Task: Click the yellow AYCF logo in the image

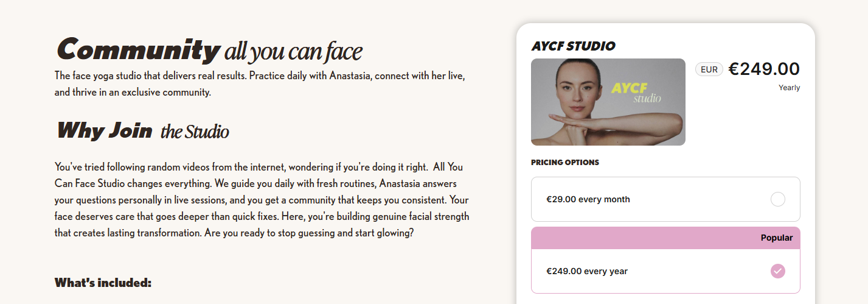Action: [630, 88]
